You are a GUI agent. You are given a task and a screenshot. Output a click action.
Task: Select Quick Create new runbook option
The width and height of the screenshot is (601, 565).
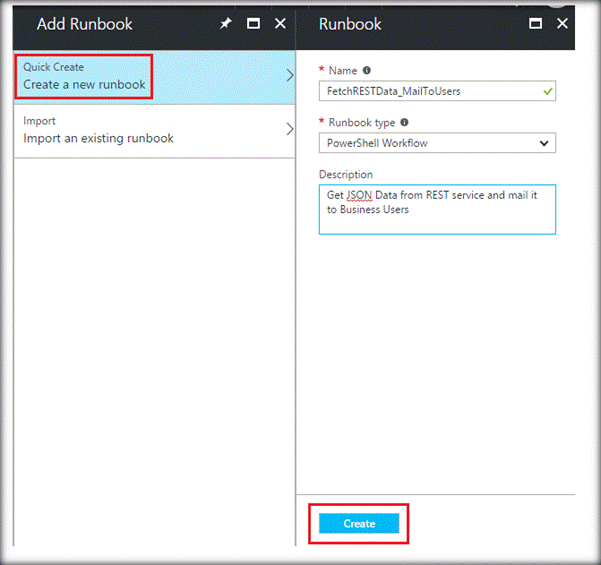click(x=154, y=77)
